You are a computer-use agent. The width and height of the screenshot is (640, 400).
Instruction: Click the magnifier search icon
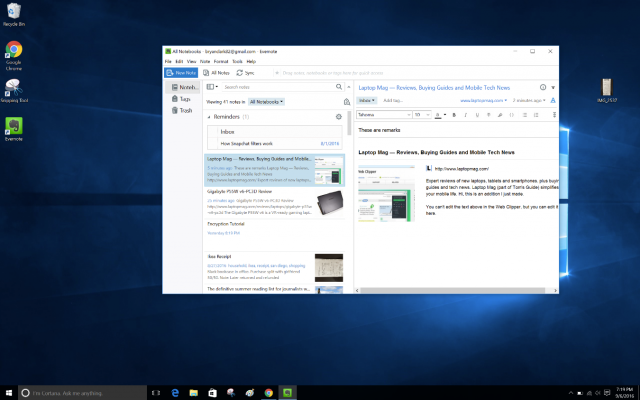coord(339,87)
